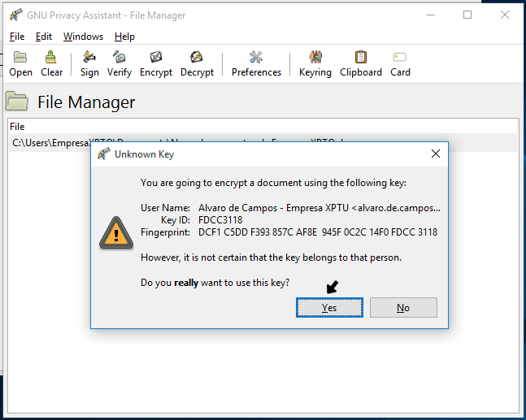
Task: Choose the Decrypt toolbar icon
Action: pyautogui.click(x=197, y=63)
